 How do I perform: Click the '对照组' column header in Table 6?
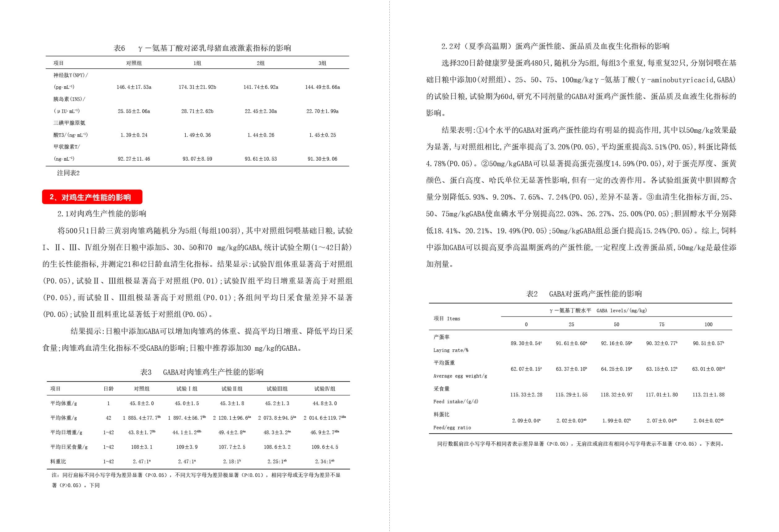point(134,63)
